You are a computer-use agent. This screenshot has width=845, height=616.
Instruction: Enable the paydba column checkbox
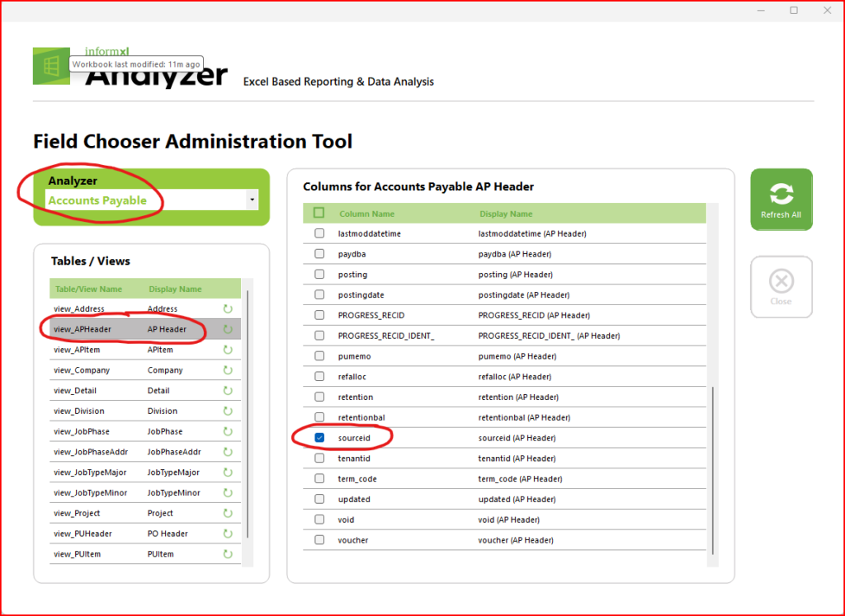click(319, 254)
